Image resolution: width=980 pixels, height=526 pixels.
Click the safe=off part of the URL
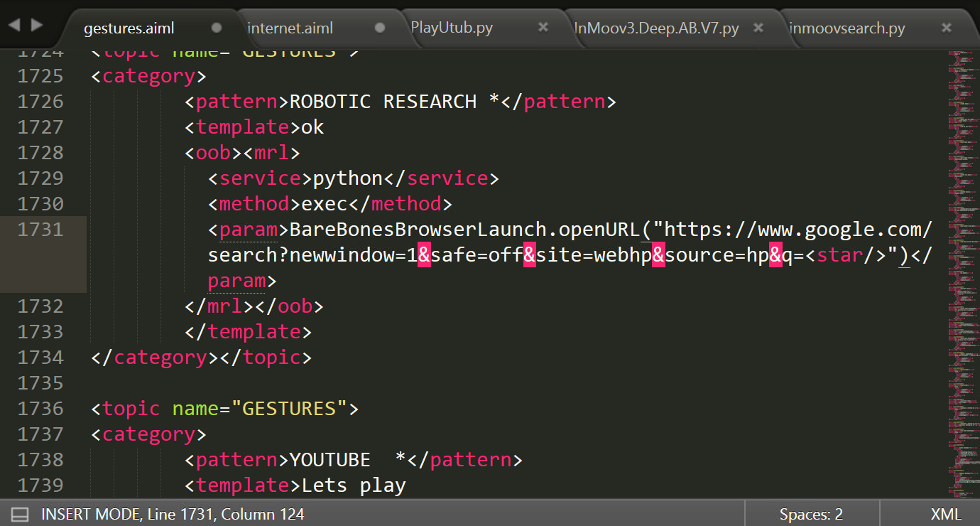(x=477, y=255)
